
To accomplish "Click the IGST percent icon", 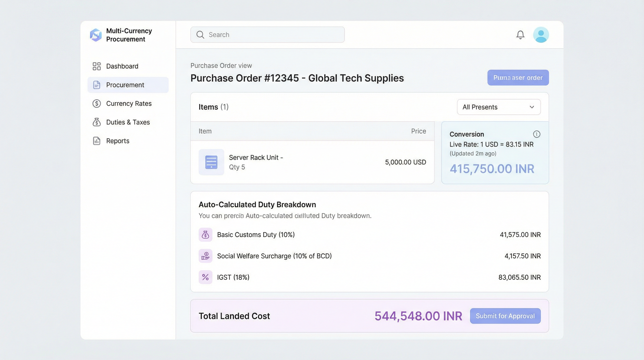I will click(x=205, y=277).
